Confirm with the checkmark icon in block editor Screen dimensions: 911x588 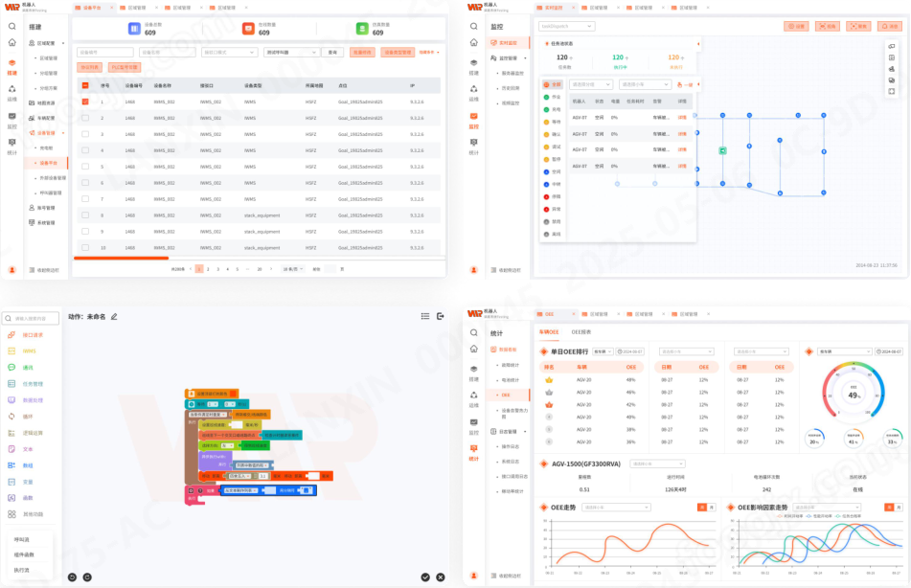[x=425, y=577]
